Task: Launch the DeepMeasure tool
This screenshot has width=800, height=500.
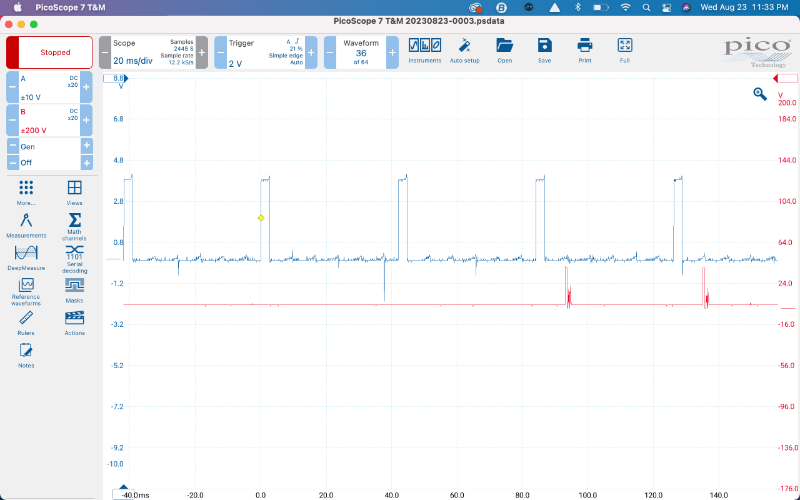Action: (26, 258)
